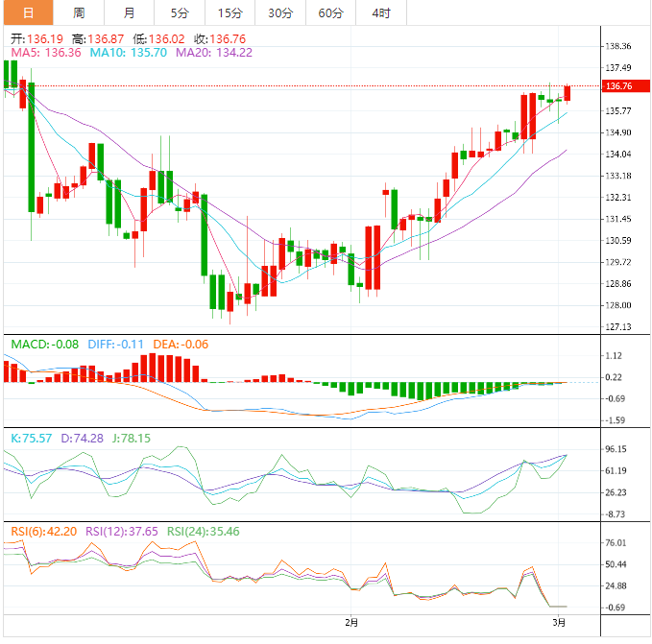The image size is (652, 644).
Task: Open the 60分 interval tab
Action: 330,12
